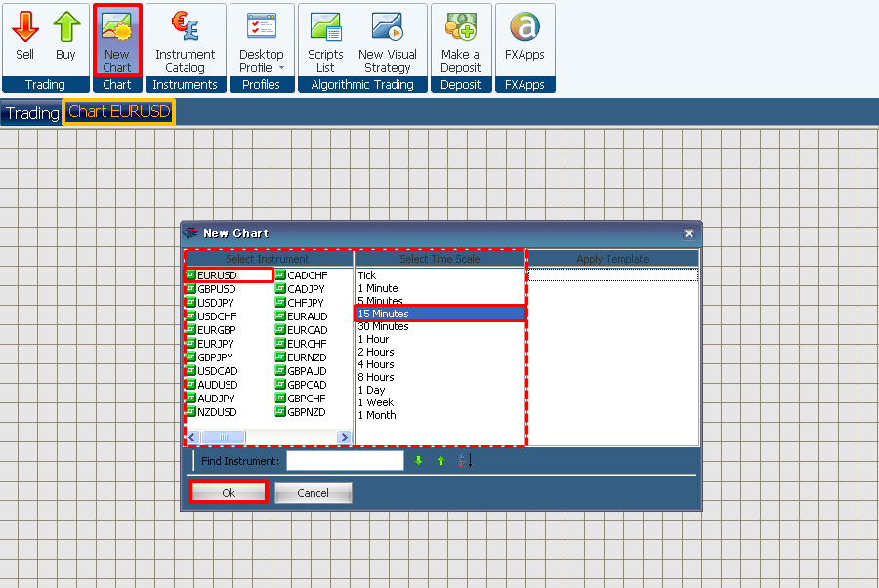Select EURAUD instrument
Screen dimensions: 879x588
click(301, 316)
